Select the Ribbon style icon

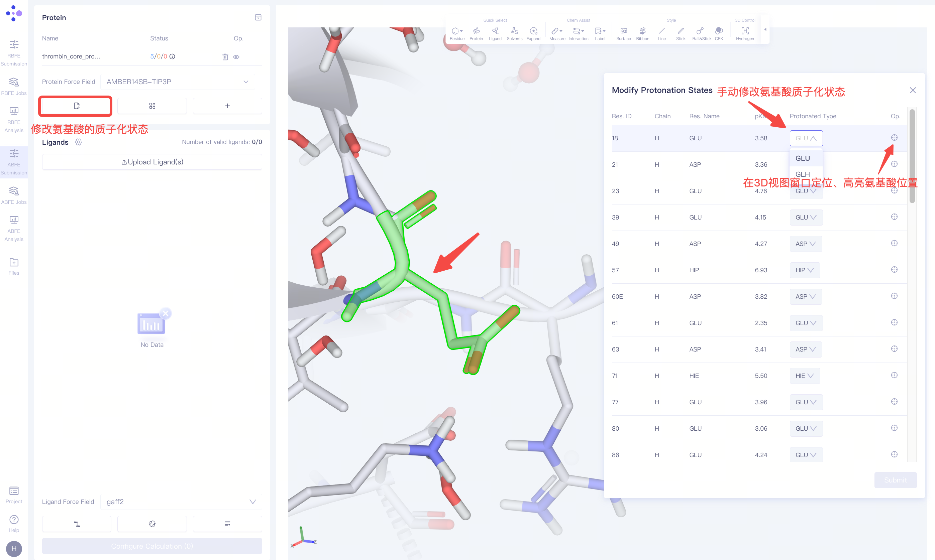[642, 31]
